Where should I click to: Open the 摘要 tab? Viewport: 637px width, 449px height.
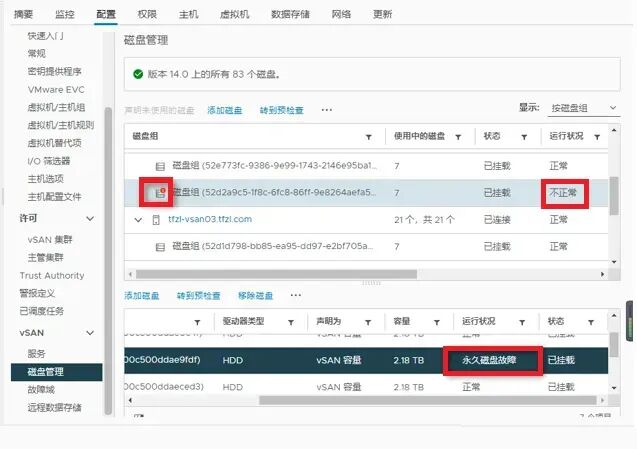(23, 15)
